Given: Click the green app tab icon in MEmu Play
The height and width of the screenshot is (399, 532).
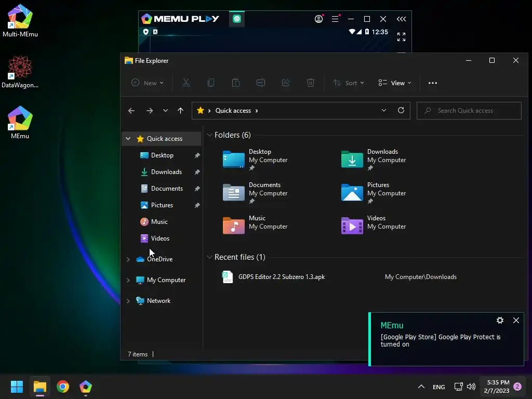Looking at the screenshot, I should tap(237, 19).
